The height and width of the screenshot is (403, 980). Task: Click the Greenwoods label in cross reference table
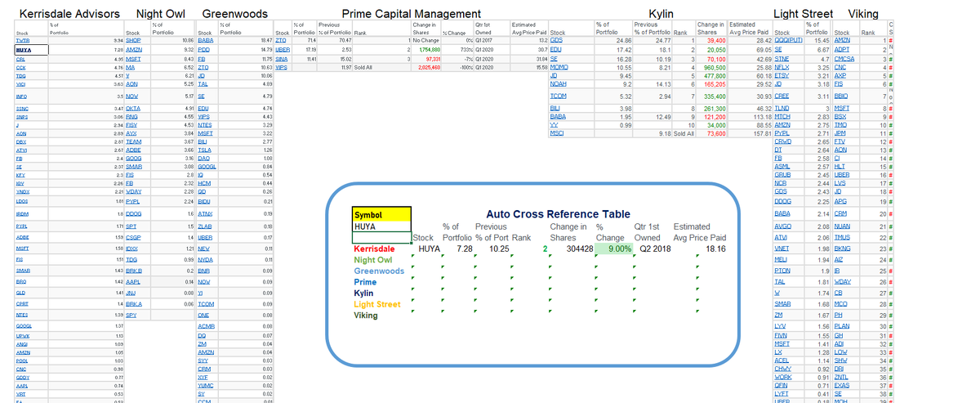click(379, 271)
